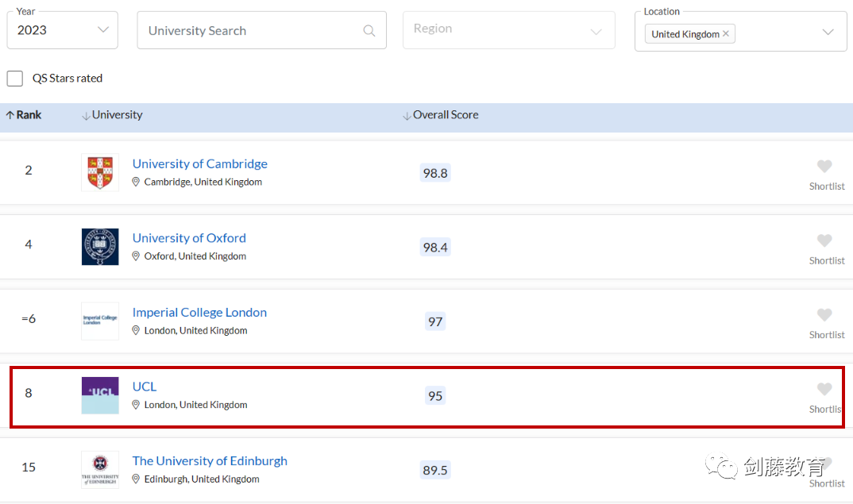This screenshot has height=504, width=853.
Task: Click Imperial College's overall score 97
Action: pyautogui.click(x=435, y=322)
